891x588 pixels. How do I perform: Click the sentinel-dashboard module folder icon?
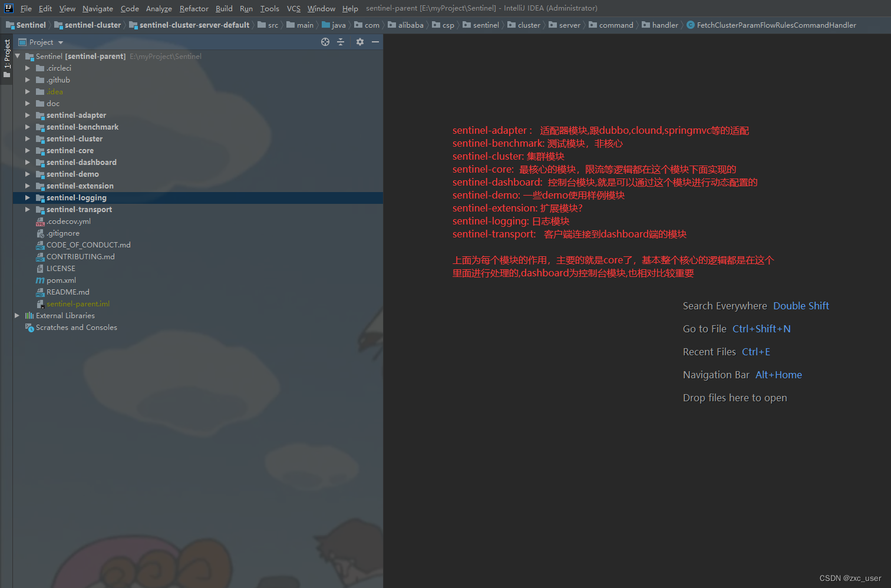[x=40, y=163]
